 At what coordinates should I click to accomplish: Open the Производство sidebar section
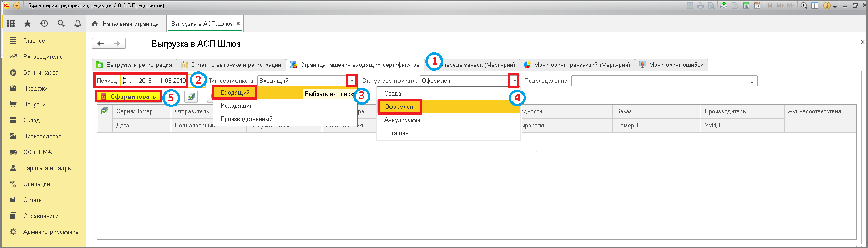click(44, 136)
